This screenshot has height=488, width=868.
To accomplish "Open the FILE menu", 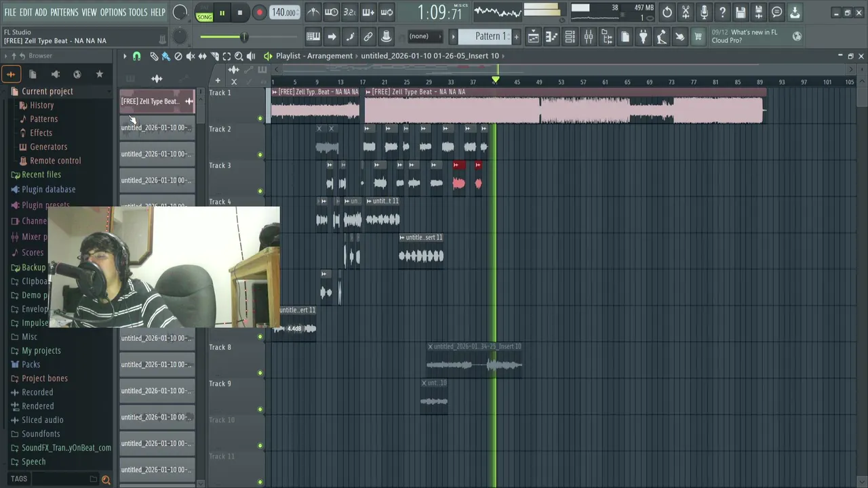I will click(x=10, y=12).
